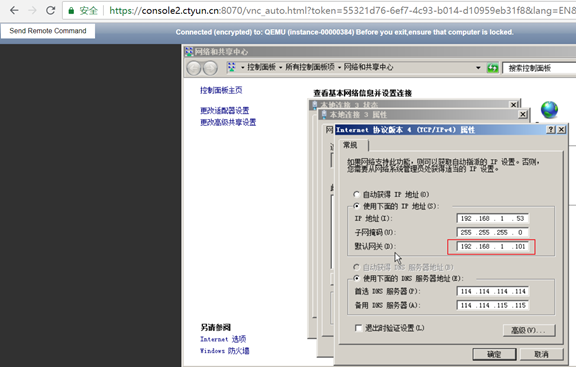Click 取消 to cancel
The image size is (576, 367).
[x=541, y=355]
